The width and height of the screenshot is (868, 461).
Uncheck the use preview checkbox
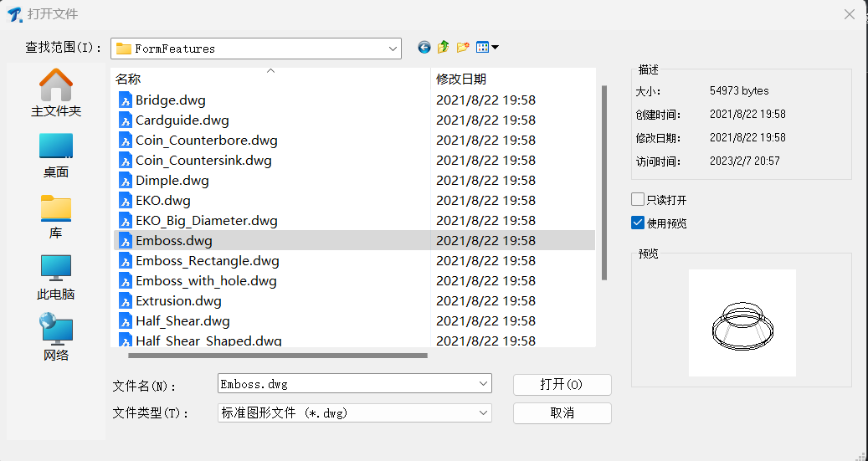pyautogui.click(x=638, y=223)
